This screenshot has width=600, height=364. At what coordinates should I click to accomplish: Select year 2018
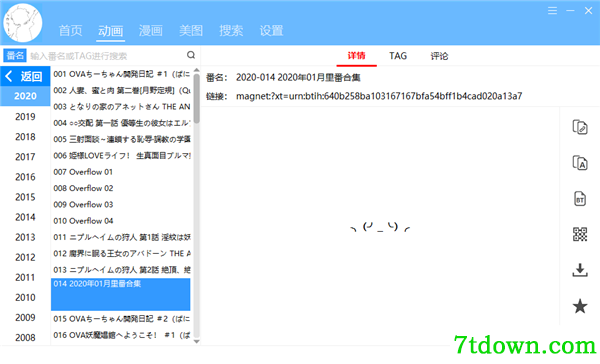(25, 137)
